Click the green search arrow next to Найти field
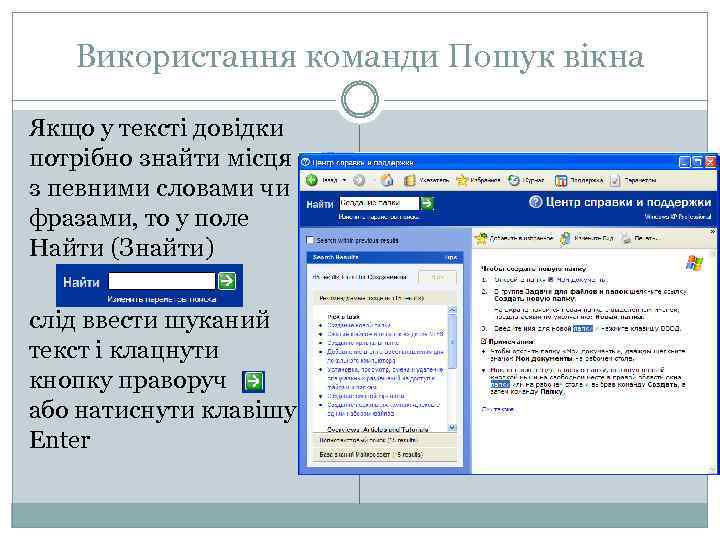Viewport: 720px width, 540px height. (x=427, y=203)
